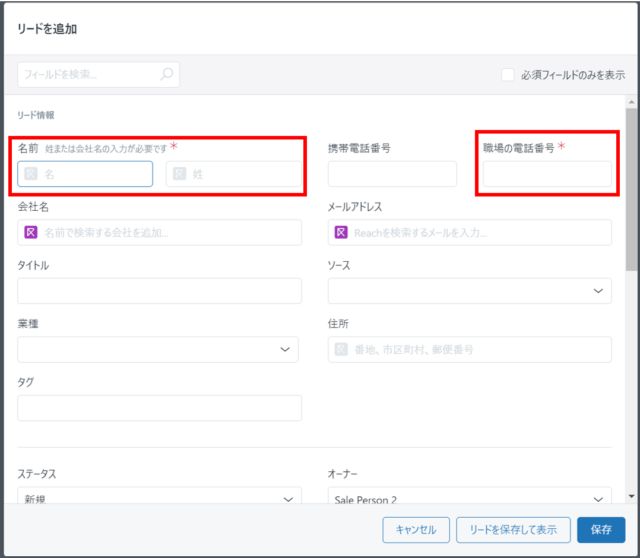Click the grey icon in first name field
Screen dimensions: 640x558
click(x=31, y=174)
